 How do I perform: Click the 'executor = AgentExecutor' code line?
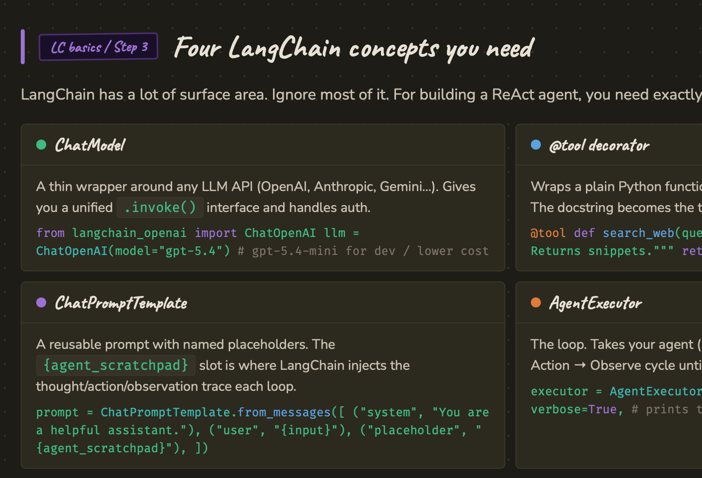pyautogui.click(x=616, y=391)
